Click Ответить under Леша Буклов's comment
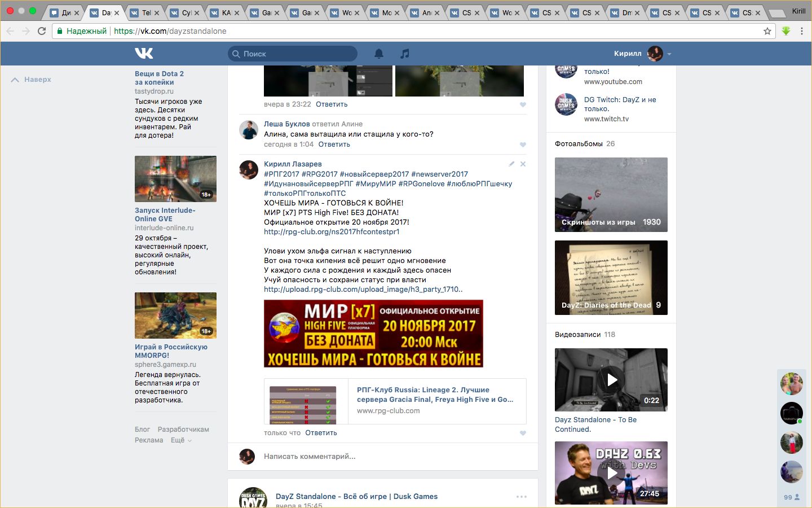The width and height of the screenshot is (812, 508). (x=334, y=144)
